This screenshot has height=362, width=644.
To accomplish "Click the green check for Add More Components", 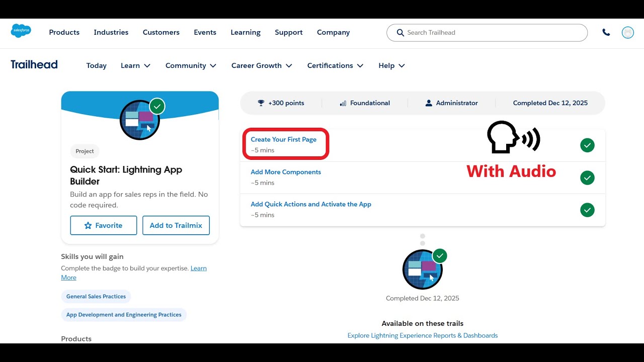I will (x=587, y=177).
